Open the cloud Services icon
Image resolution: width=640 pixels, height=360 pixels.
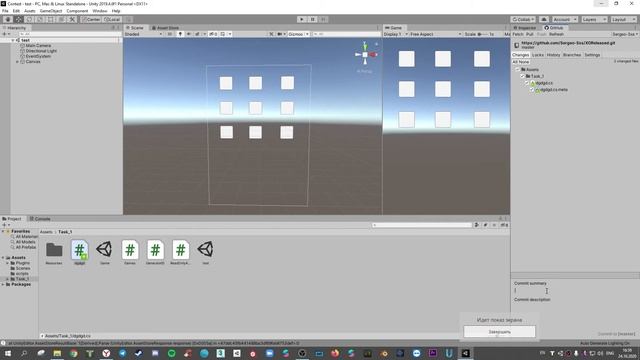544,20
